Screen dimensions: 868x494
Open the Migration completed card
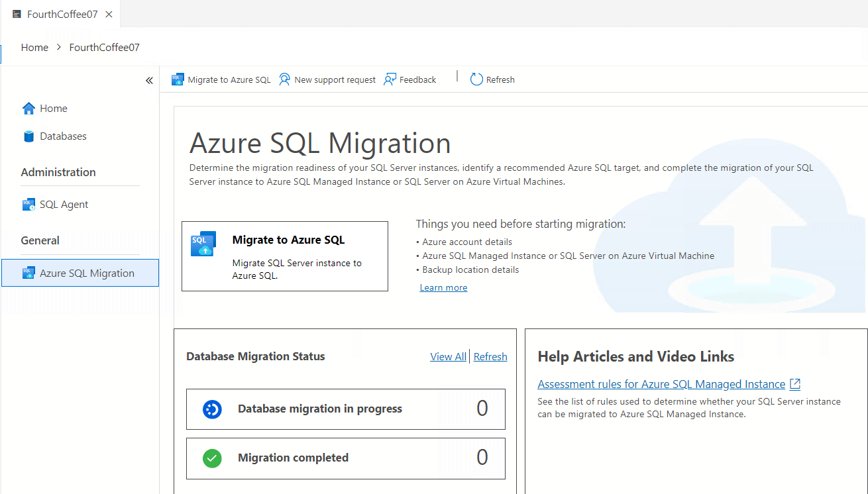tap(345, 458)
